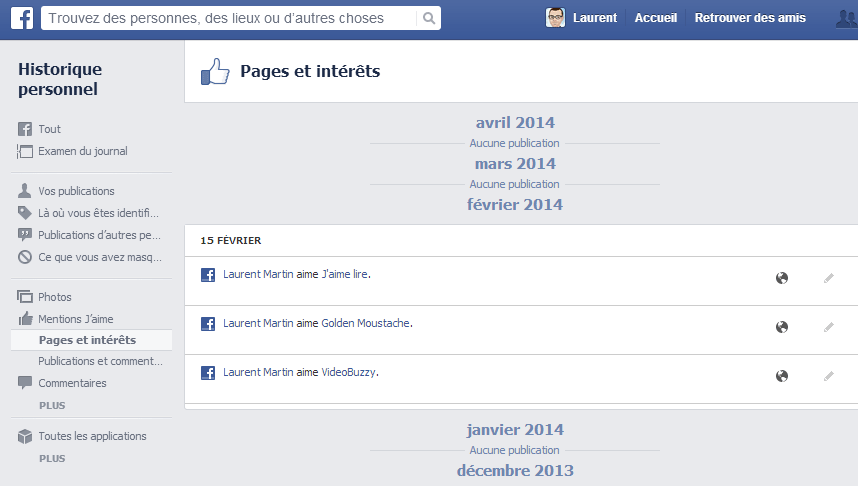Select Publications et commentaires sub-filter
The image size is (858, 486).
pos(100,361)
